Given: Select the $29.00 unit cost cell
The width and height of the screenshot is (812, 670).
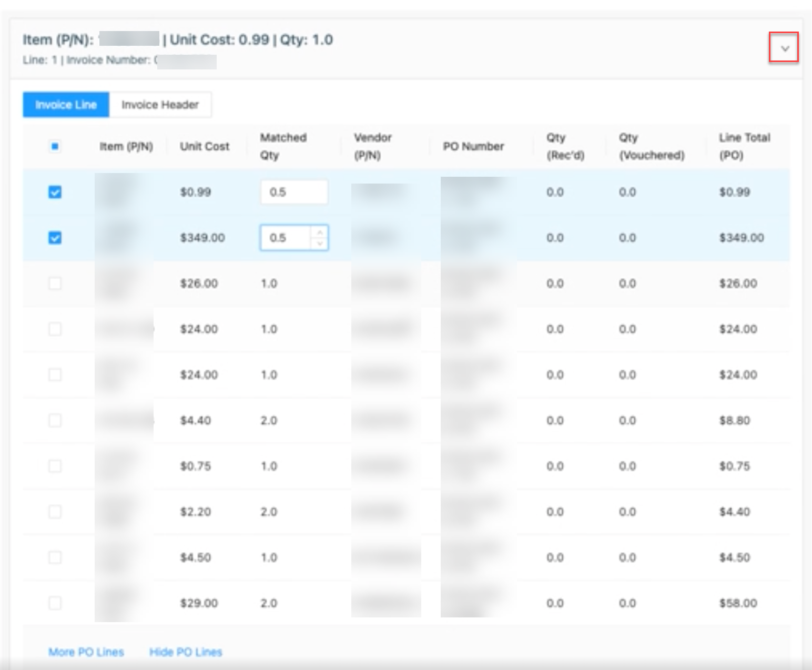Looking at the screenshot, I should (199, 603).
